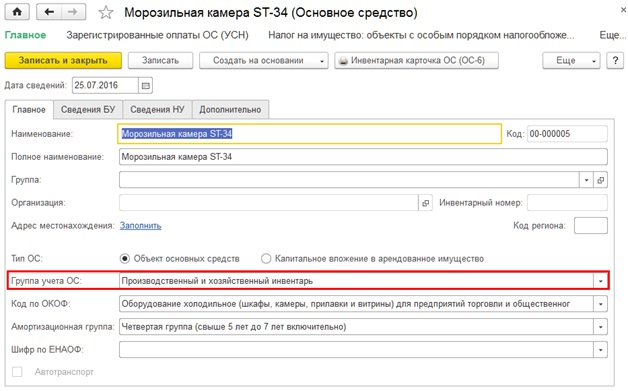Switch to the Сведения НУ tab
This screenshot has width=628, height=391.
[157, 109]
